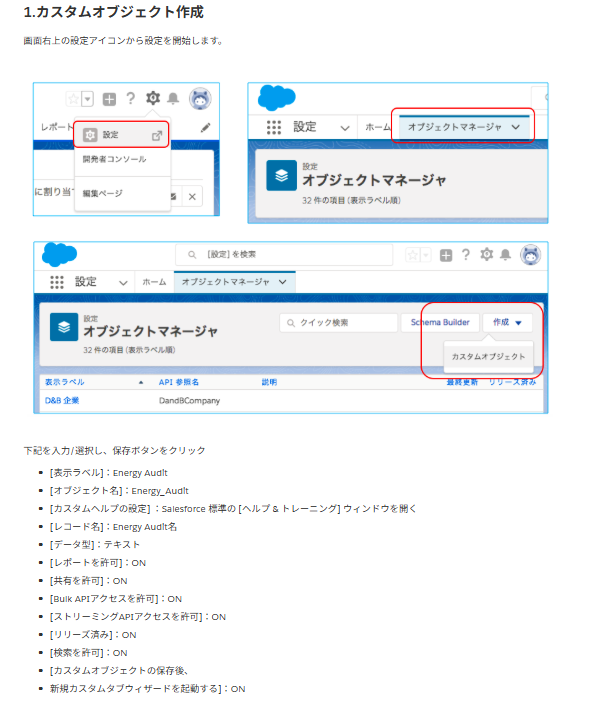Click Salesforce cloud logo left of [設定]を検索

pos(59,255)
